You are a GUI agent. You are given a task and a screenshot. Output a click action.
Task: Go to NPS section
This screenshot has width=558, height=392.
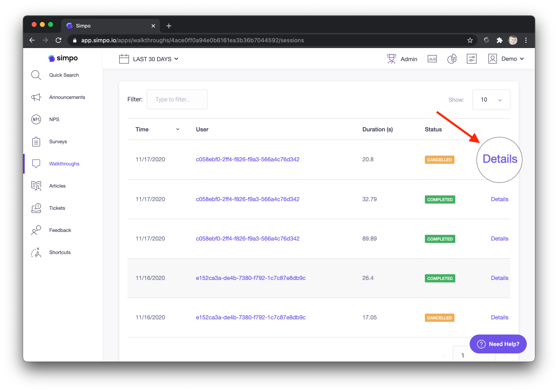pyautogui.click(x=54, y=119)
